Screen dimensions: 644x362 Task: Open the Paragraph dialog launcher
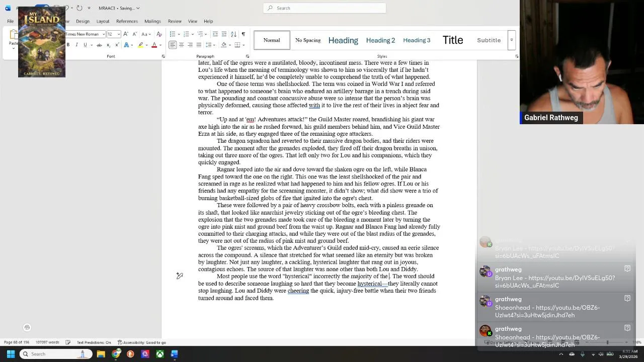tap(247, 56)
